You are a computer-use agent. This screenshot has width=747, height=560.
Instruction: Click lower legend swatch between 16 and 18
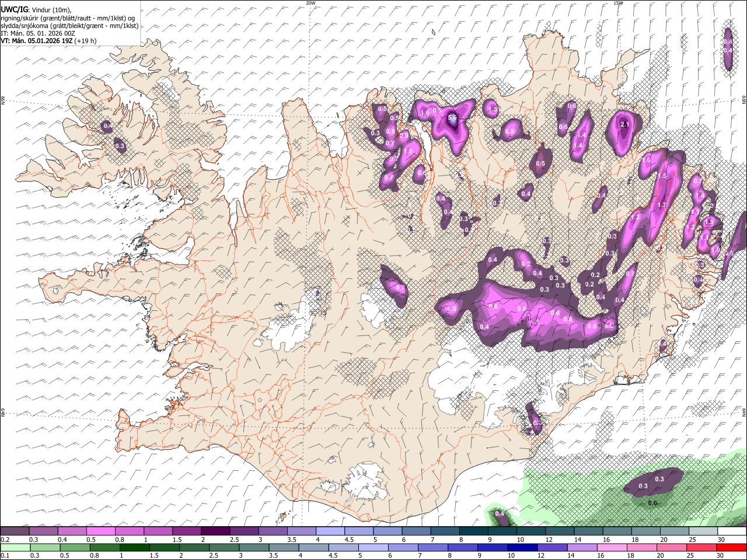click(612, 548)
